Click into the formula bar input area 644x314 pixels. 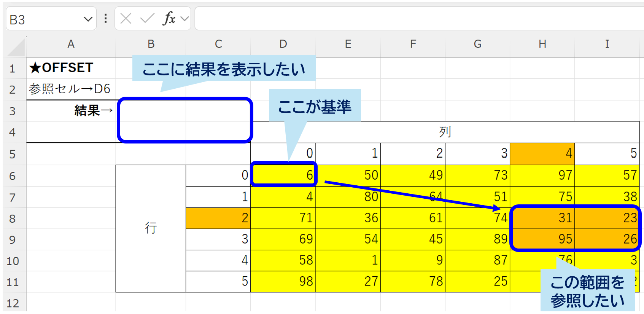(x=418, y=18)
